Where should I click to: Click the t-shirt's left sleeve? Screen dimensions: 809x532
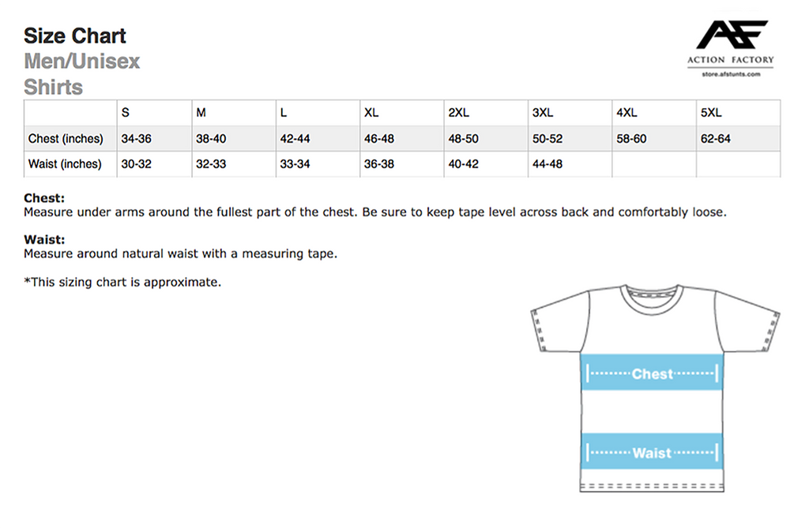point(557,322)
